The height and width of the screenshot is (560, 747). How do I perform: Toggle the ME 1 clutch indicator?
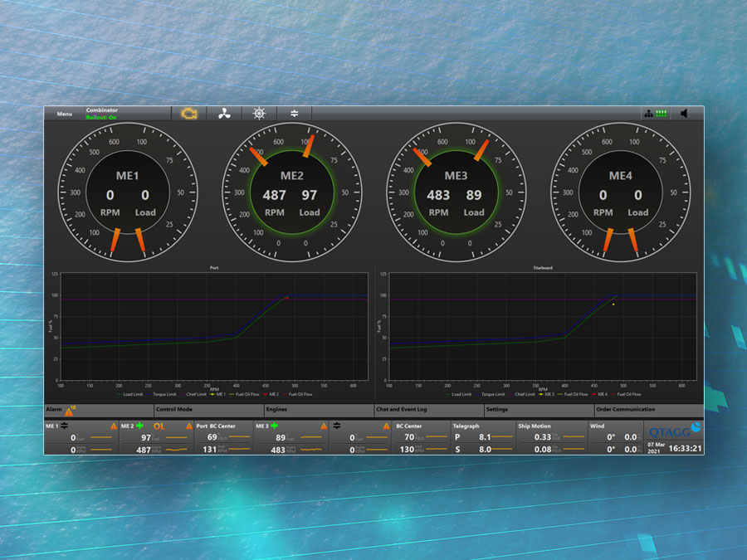64,426
